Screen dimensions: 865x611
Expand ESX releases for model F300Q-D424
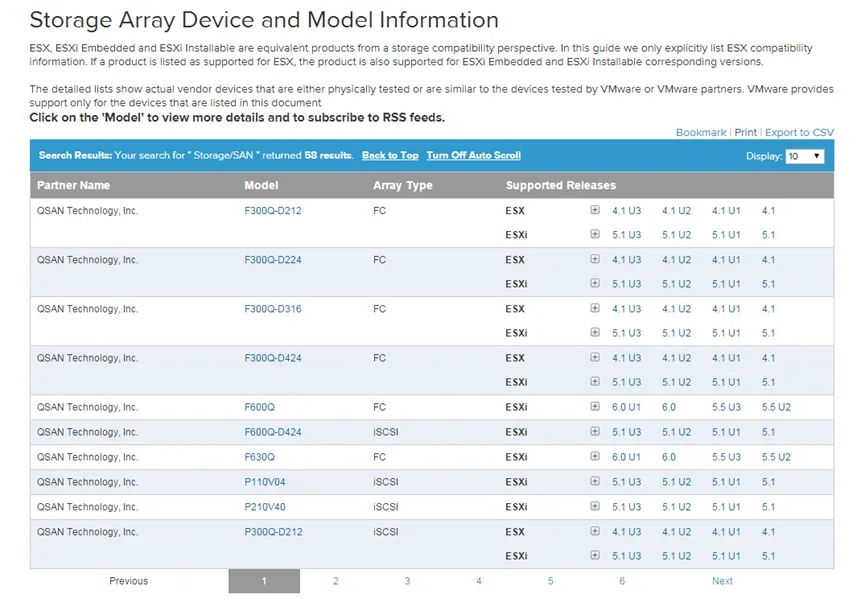click(595, 357)
